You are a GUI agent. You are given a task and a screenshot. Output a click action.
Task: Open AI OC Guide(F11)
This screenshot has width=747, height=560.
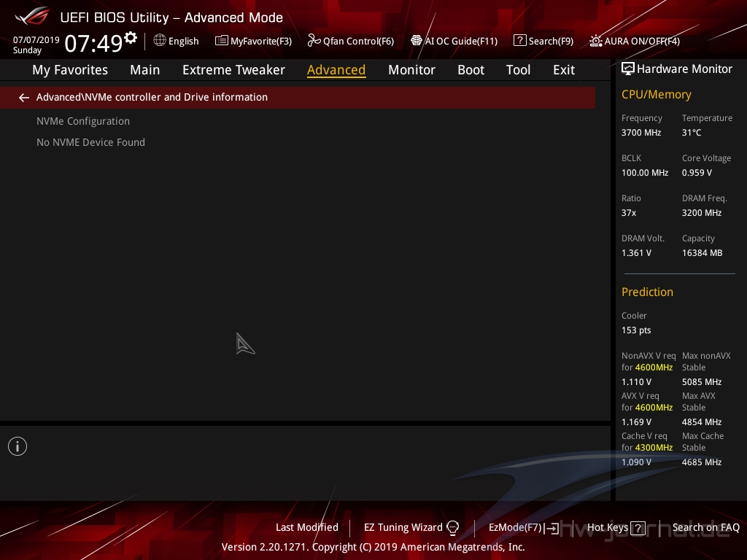[x=461, y=42]
